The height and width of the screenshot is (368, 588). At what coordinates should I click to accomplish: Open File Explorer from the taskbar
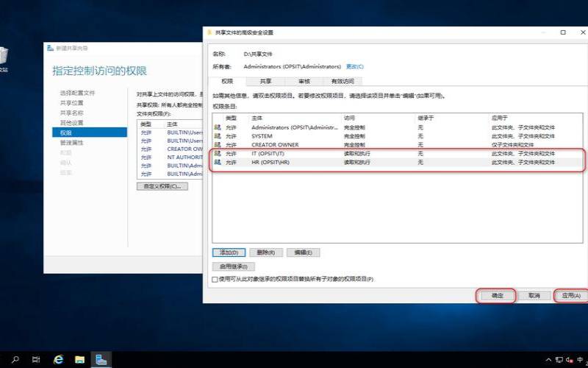click(79, 359)
